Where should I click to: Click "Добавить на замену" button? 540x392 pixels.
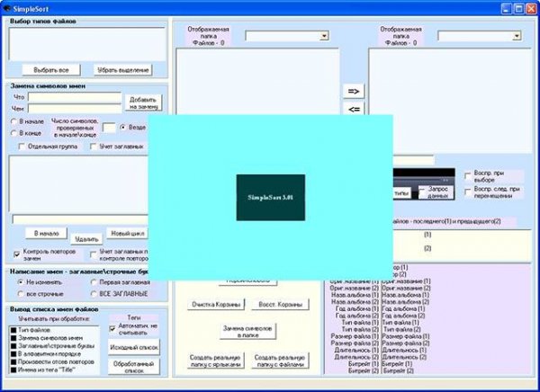click(143, 102)
